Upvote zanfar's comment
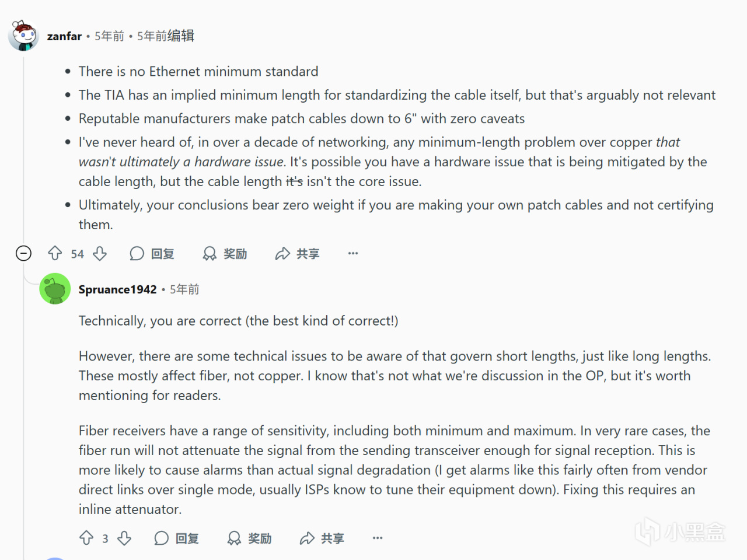The image size is (747, 560). [55, 253]
